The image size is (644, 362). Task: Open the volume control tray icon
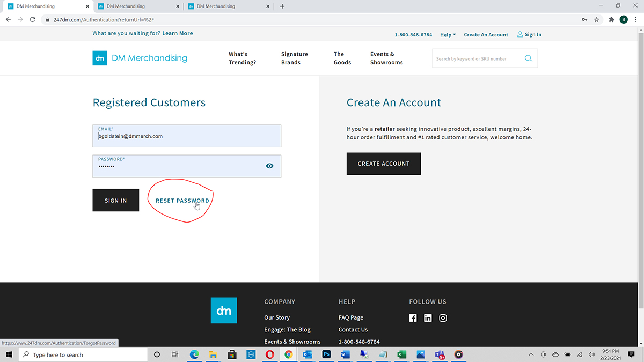click(x=591, y=354)
